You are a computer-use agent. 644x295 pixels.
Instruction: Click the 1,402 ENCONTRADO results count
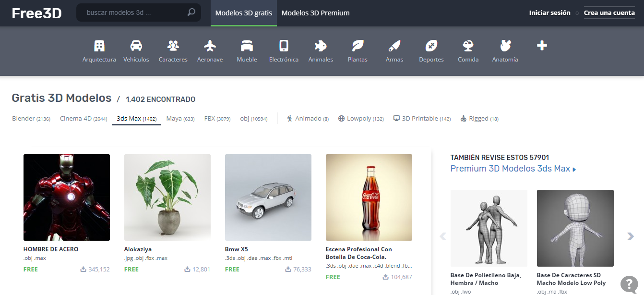(x=160, y=99)
